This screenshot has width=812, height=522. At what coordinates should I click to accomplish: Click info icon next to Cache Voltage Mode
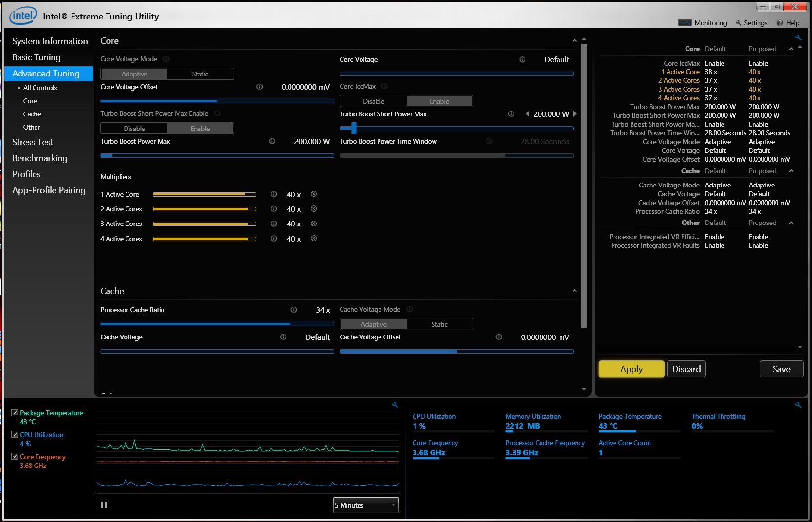point(409,309)
